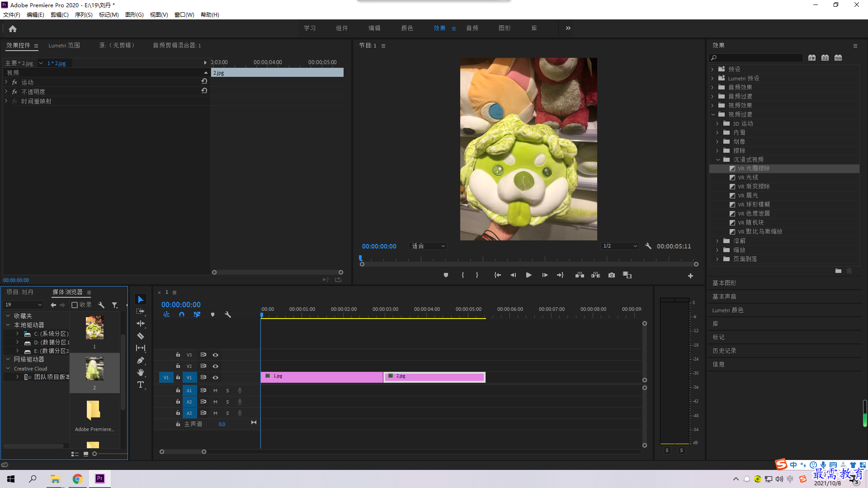The height and width of the screenshot is (488, 868).
Task: Toggle timeline Snap magnet icon
Action: coord(182,314)
